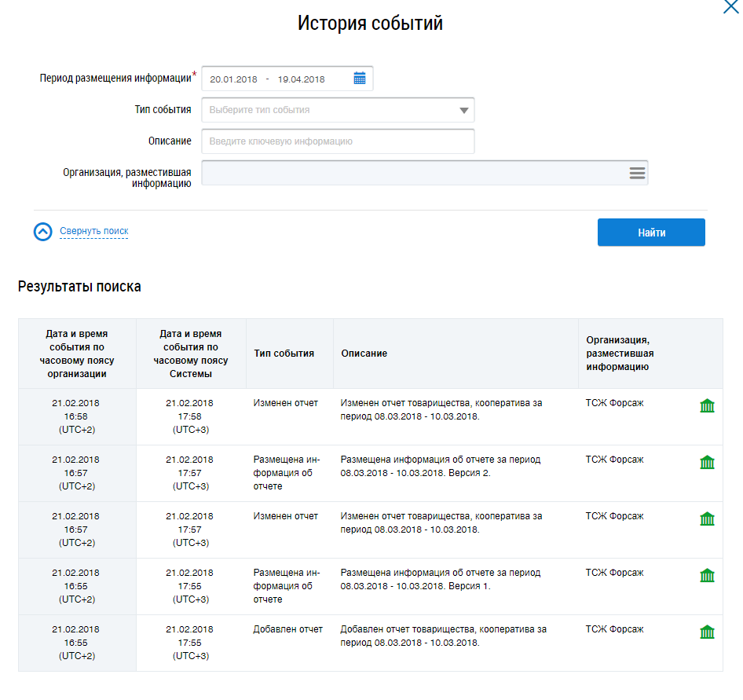Click the 'Версия 2' report description text

point(440,467)
